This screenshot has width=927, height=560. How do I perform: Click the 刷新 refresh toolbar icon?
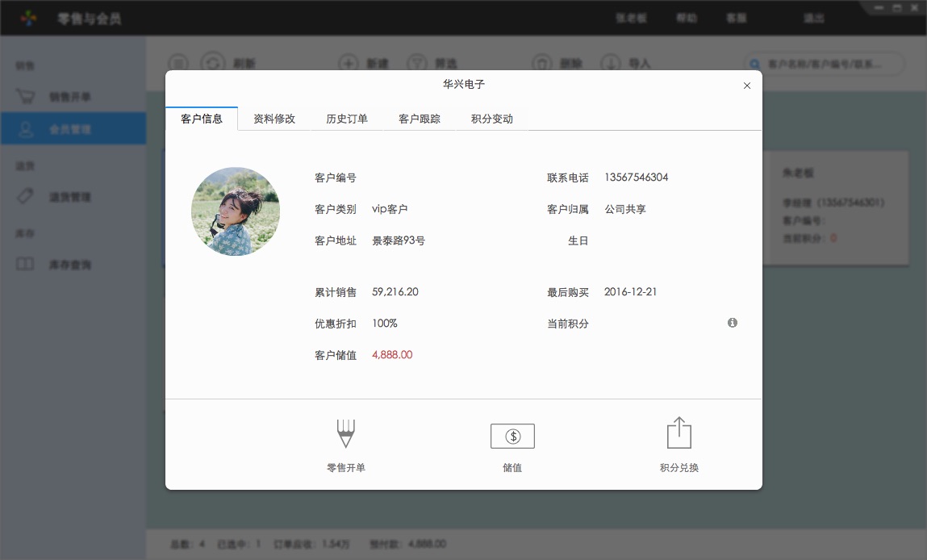pyautogui.click(x=213, y=63)
